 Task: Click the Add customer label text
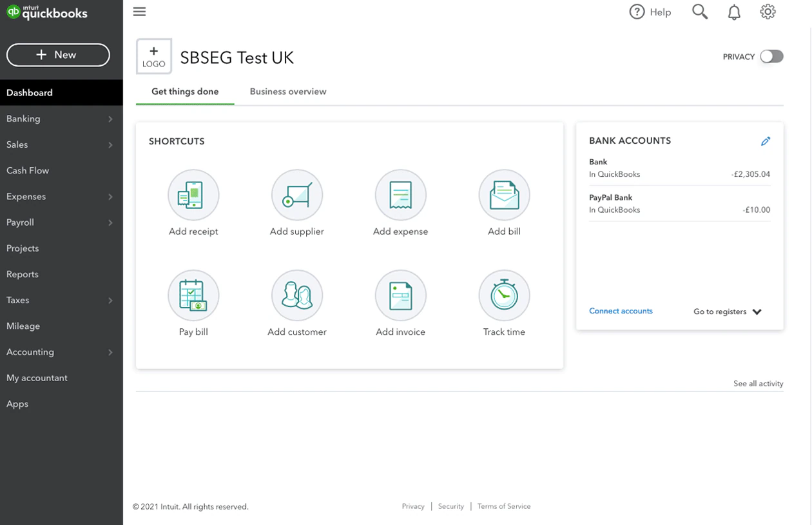297,332
